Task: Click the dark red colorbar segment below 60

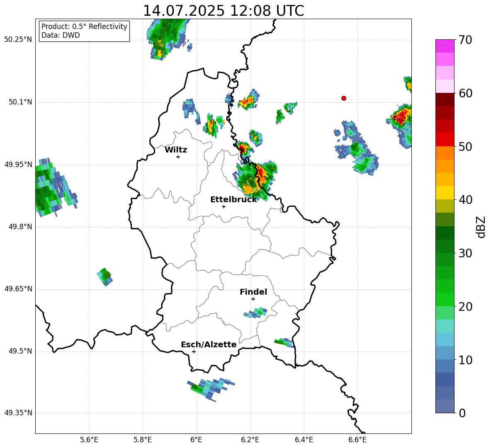Action: point(445,99)
